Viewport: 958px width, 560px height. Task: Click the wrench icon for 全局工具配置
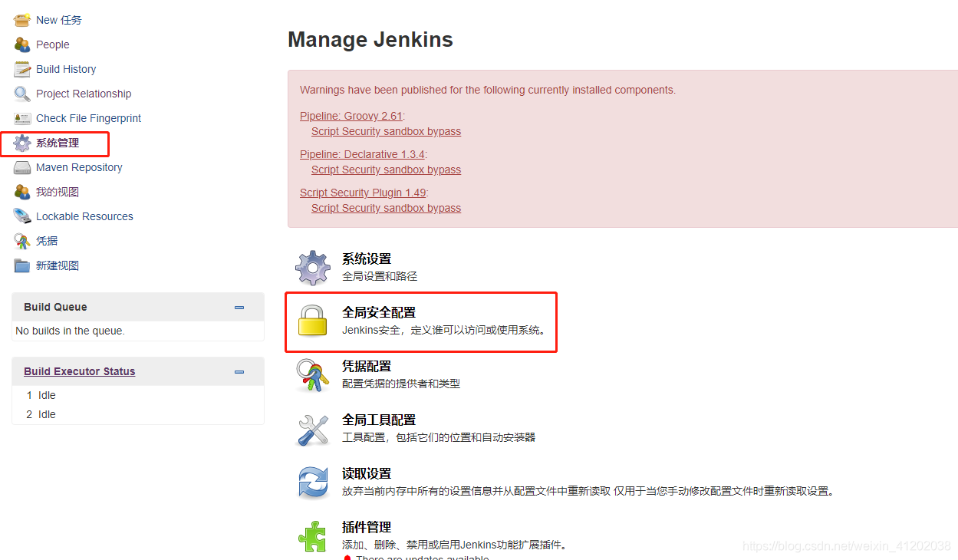pyautogui.click(x=313, y=429)
